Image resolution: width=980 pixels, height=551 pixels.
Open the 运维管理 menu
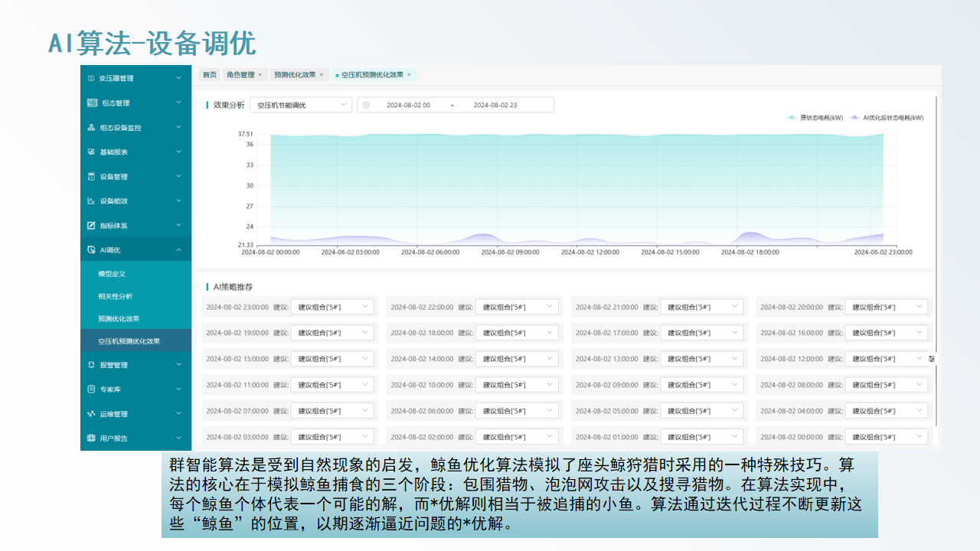pyautogui.click(x=136, y=413)
